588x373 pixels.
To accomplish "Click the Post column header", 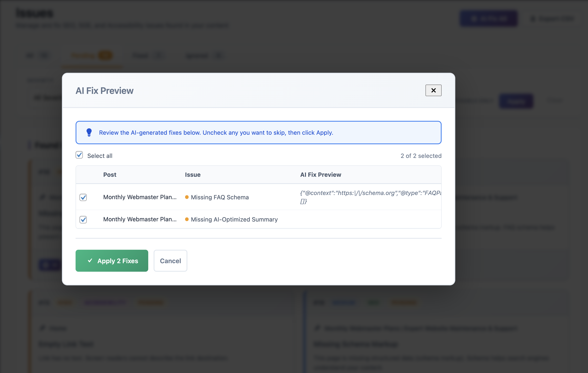I will pyautogui.click(x=110, y=174).
